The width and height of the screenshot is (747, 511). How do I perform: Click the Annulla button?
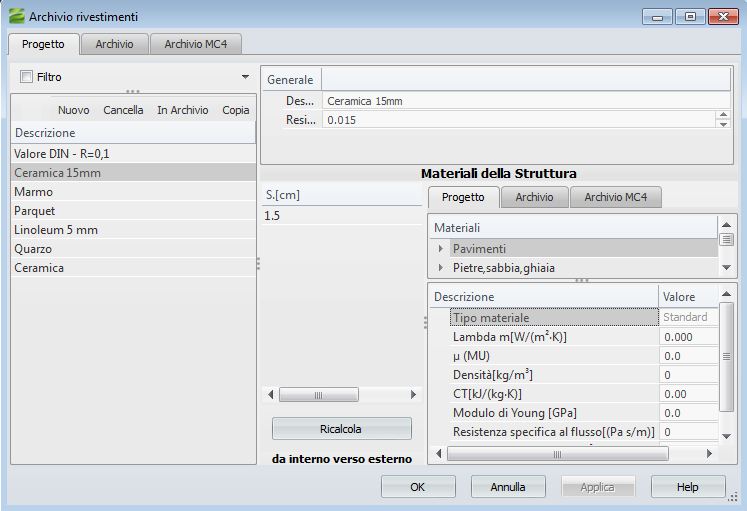point(508,487)
